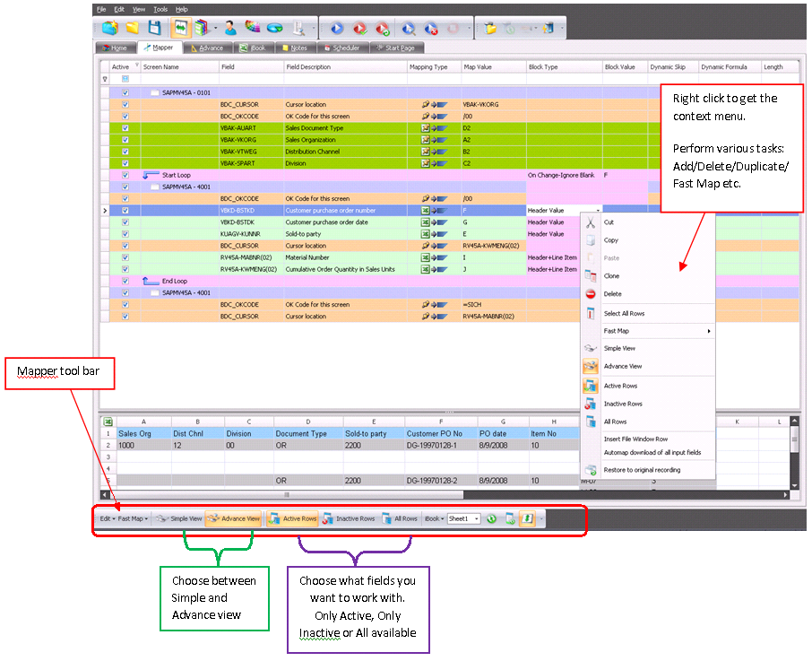
Task: Expand the Fast Map dropdown in bottom toolbar
Action: (x=134, y=518)
